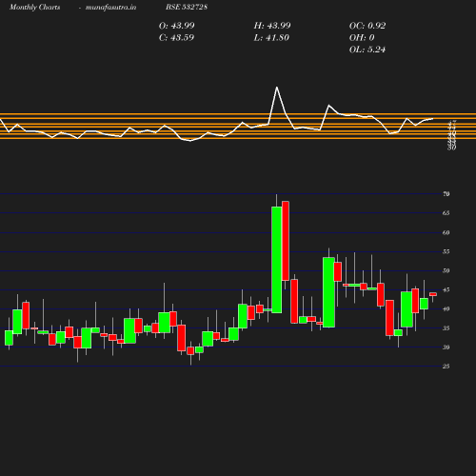Image resolution: width=476 pixels, height=476 pixels.
Task: Click the close value C: 43.59
Action: [x=176, y=37]
